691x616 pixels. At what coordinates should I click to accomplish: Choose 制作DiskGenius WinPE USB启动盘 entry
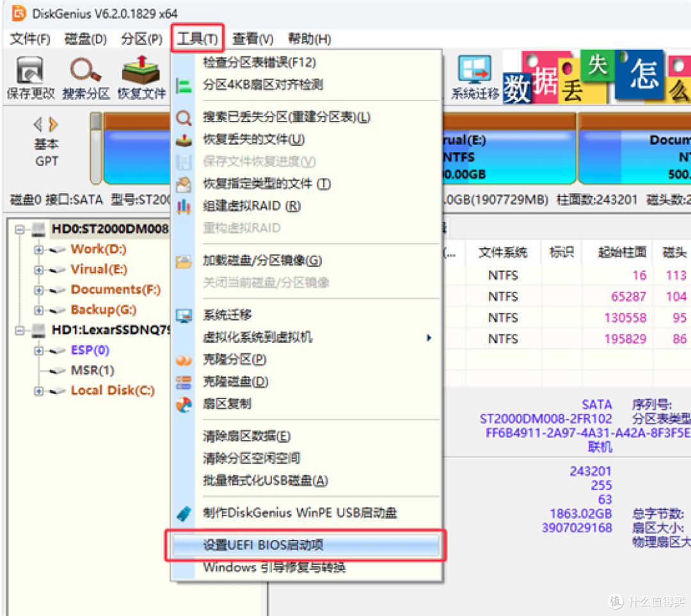(x=306, y=513)
